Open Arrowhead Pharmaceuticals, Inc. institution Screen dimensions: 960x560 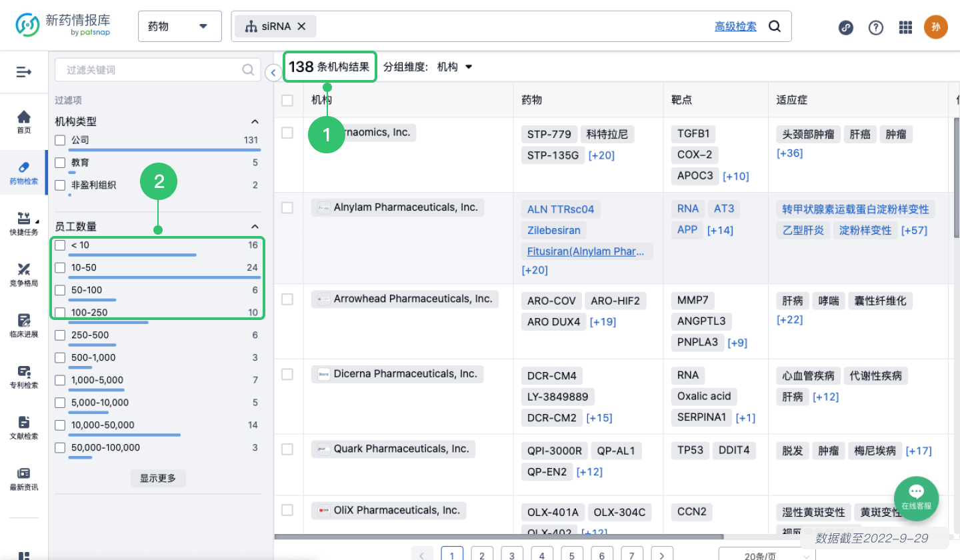point(406,299)
